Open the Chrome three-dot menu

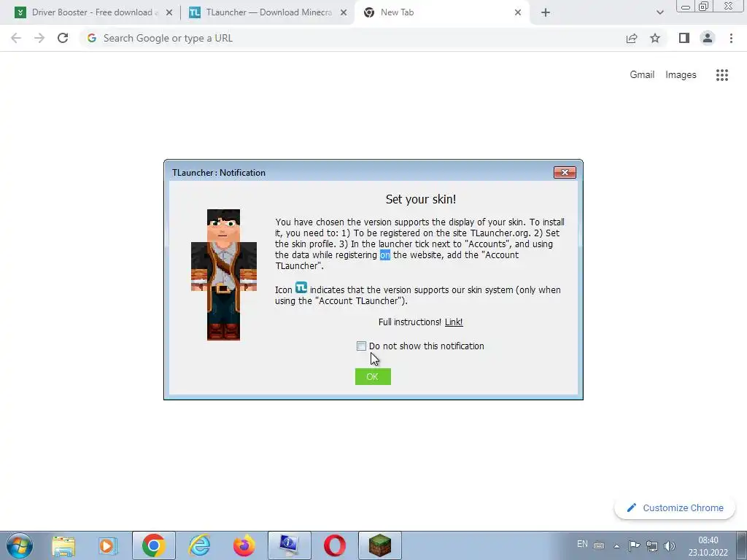click(731, 38)
